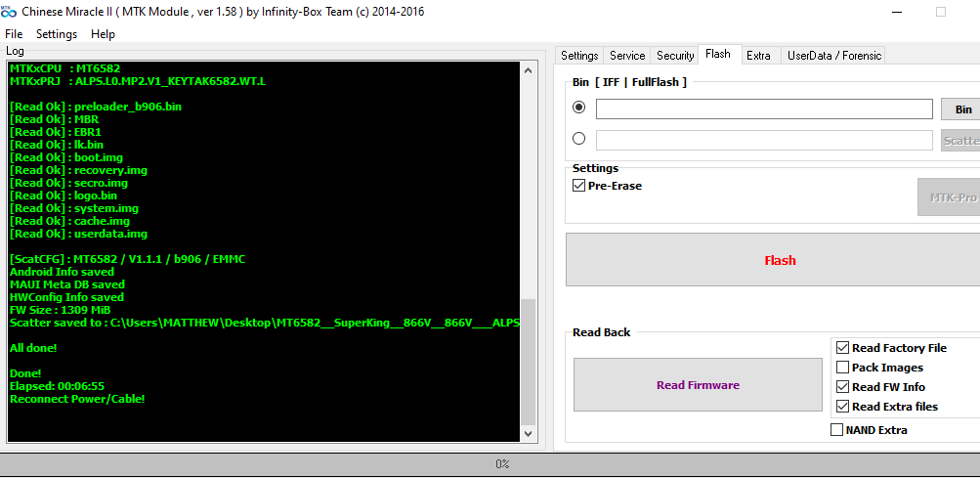
Task: Click the Scatter file path input field
Action: (x=764, y=140)
